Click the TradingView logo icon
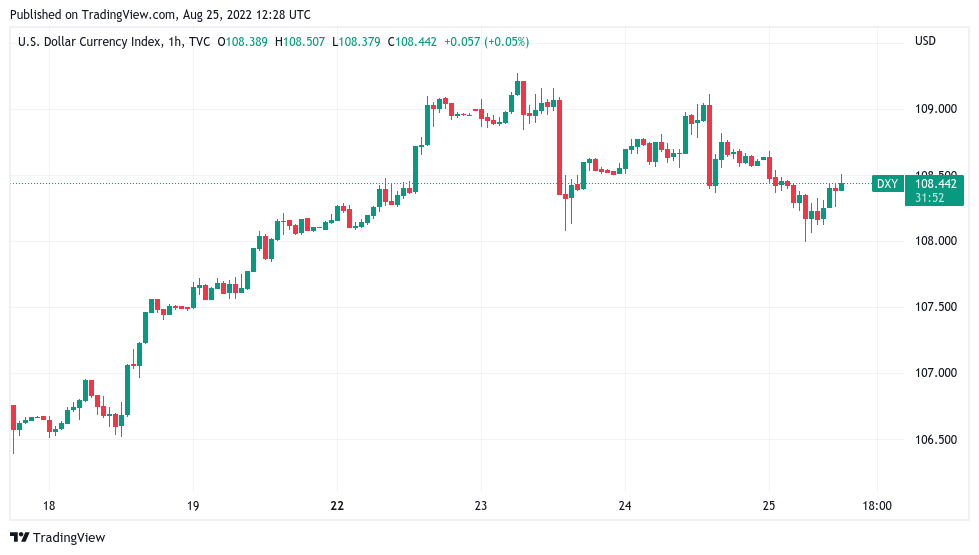This screenshot has width=979, height=555. tap(20, 538)
